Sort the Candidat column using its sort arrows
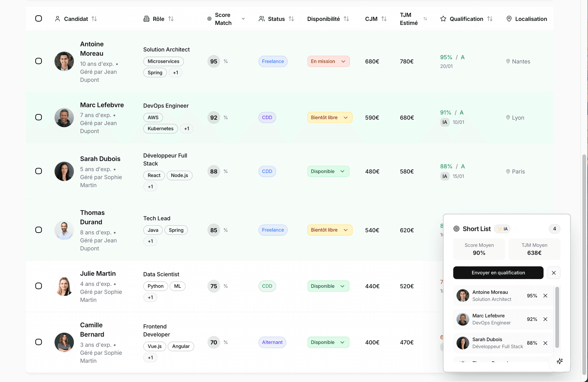The width and height of the screenshot is (588, 382). pyautogui.click(x=95, y=19)
